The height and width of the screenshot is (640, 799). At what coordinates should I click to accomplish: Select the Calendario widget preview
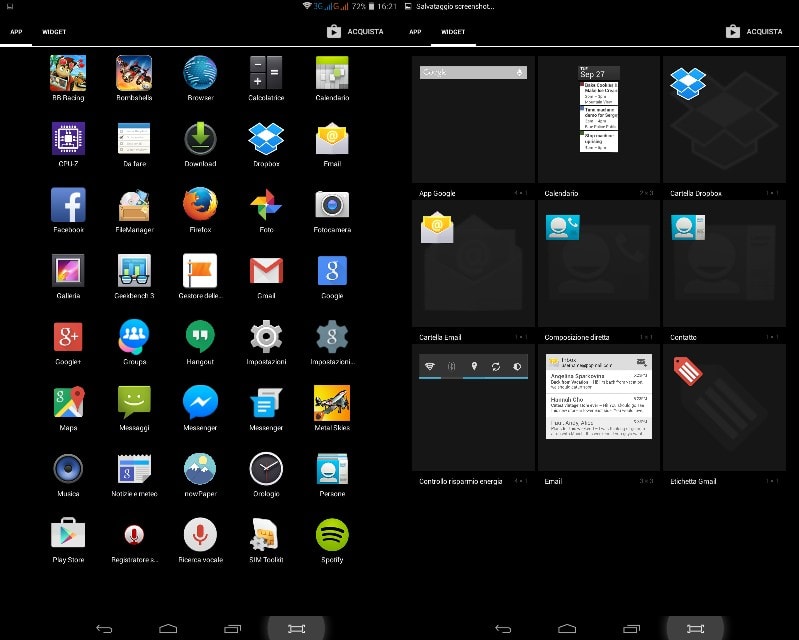click(x=599, y=119)
